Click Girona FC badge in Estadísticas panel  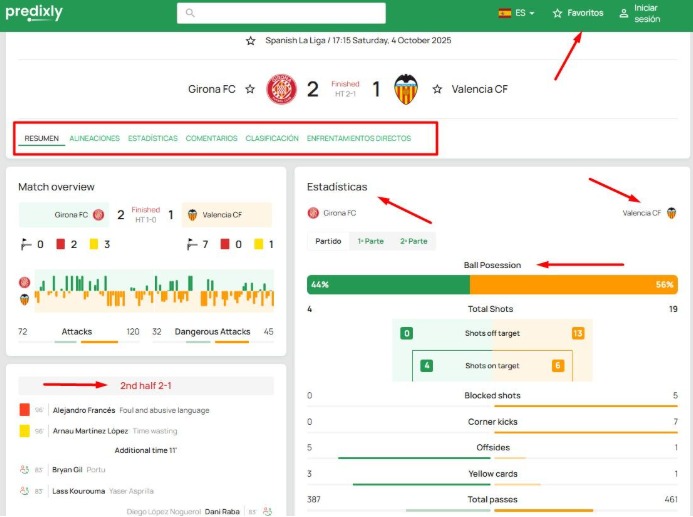click(x=313, y=213)
